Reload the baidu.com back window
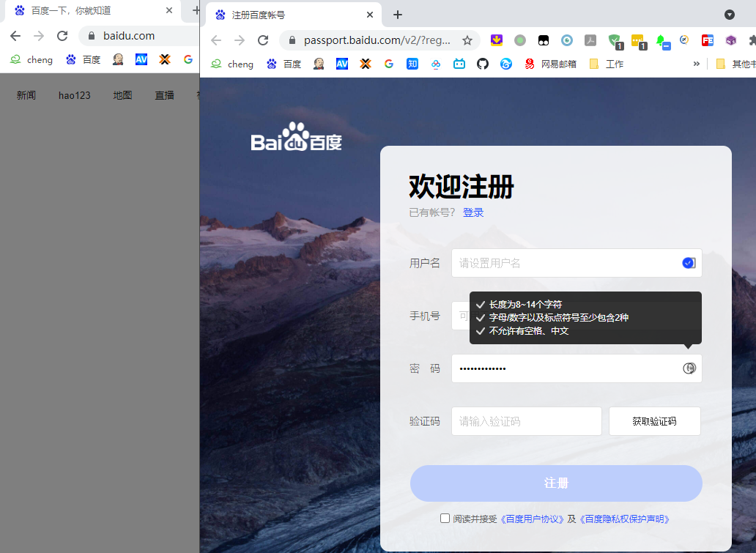Image resolution: width=756 pixels, height=553 pixels. tap(62, 36)
